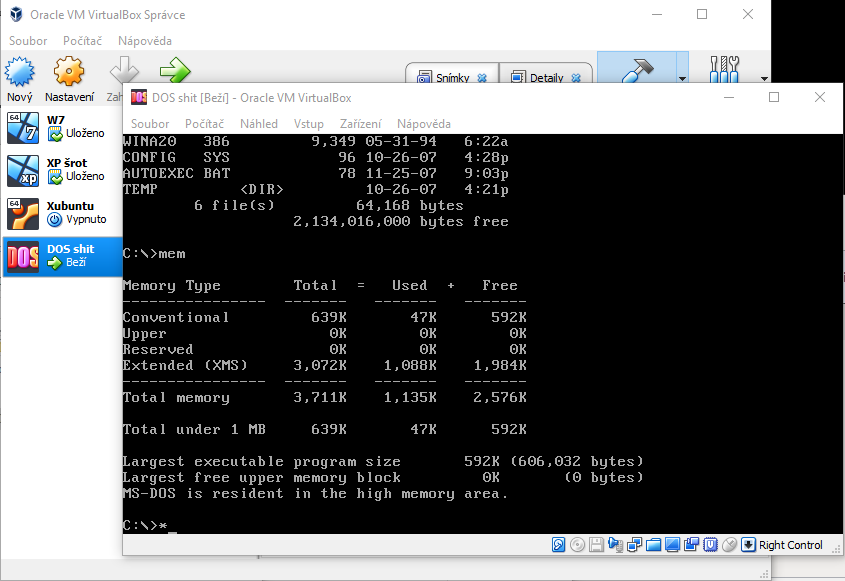
Task: Click the resize grip of the DOS shit window
Action: (836, 549)
